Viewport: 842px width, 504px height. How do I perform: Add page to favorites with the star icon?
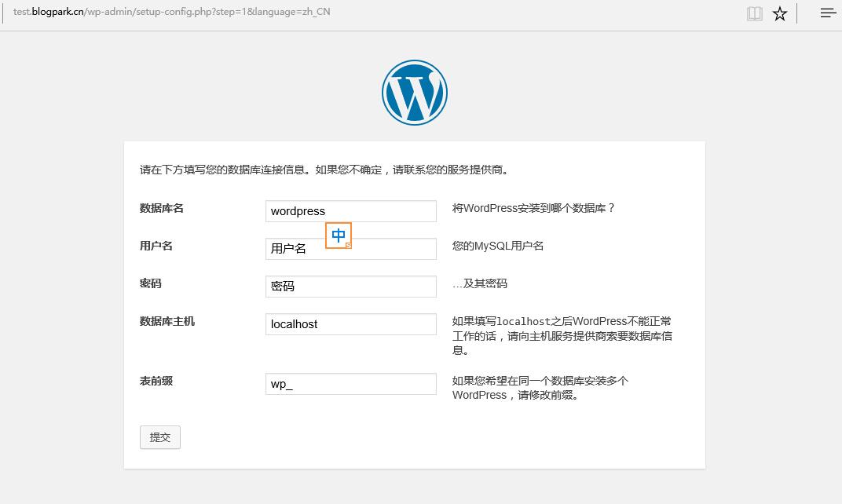pyautogui.click(x=780, y=13)
